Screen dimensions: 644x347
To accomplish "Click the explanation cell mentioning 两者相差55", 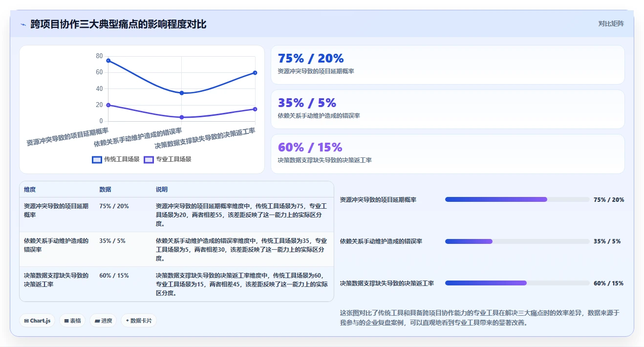I will tap(241, 215).
